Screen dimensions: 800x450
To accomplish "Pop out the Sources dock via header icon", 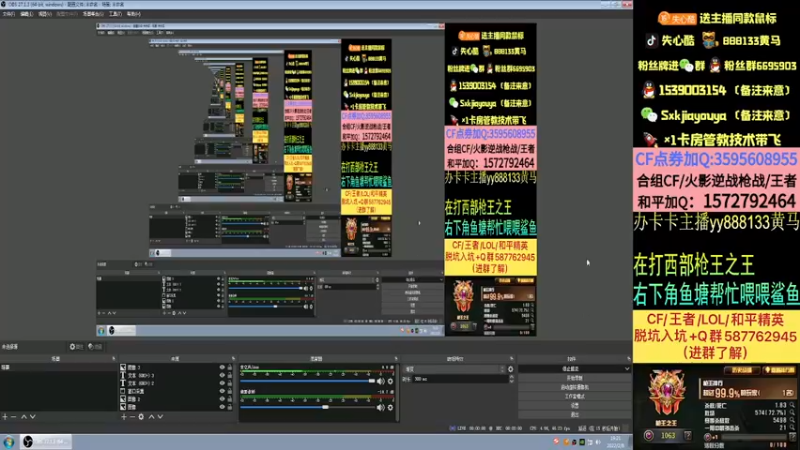I will click(233, 359).
